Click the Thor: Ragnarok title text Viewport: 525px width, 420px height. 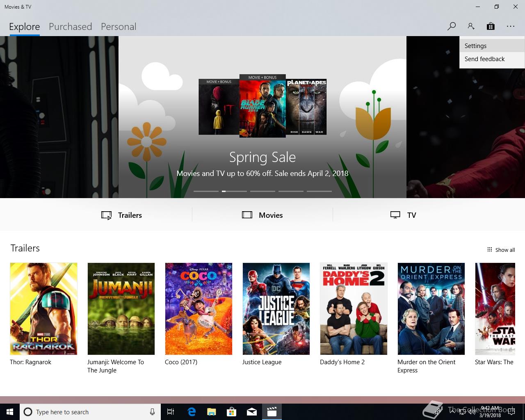point(31,362)
